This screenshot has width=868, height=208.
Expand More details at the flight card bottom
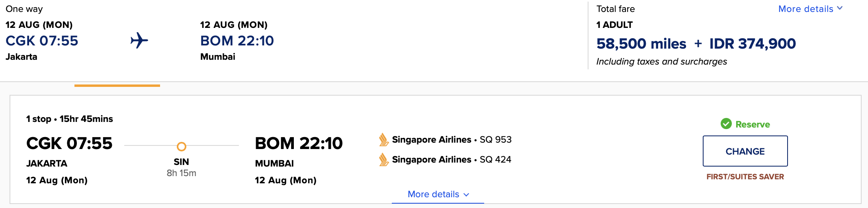pos(433,194)
